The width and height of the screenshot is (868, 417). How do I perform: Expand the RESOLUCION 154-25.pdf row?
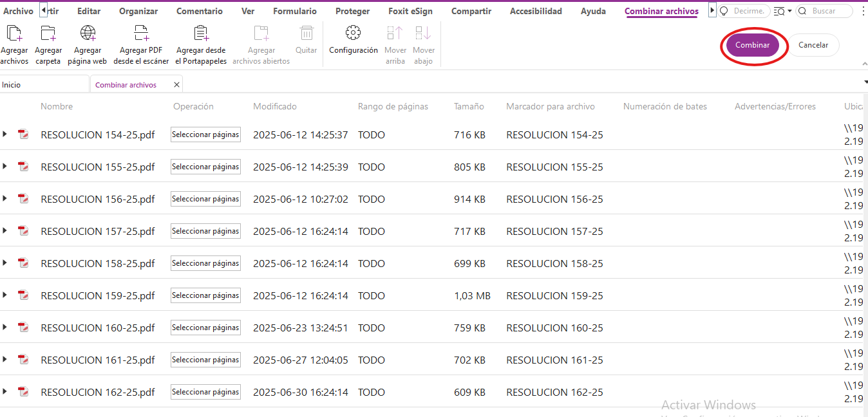5,134
